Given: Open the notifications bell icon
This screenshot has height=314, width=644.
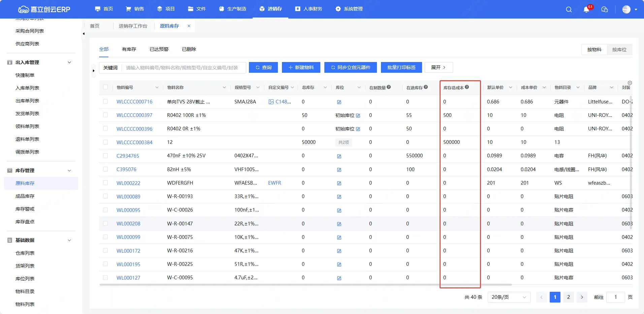Looking at the screenshot, I should tap(586, 9).
